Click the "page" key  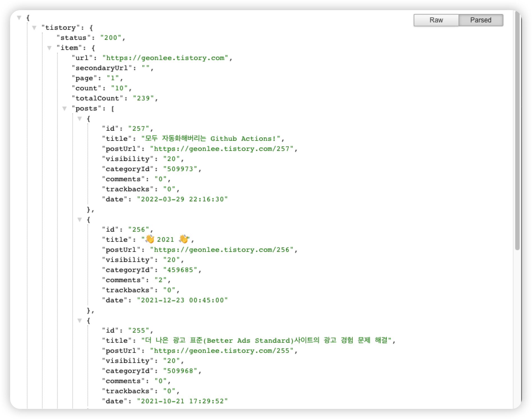tap(84, 78)
